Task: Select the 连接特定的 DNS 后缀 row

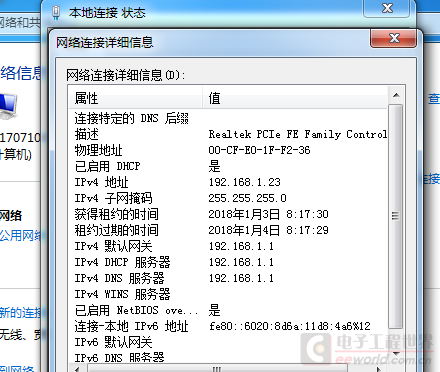Action: 228,118
